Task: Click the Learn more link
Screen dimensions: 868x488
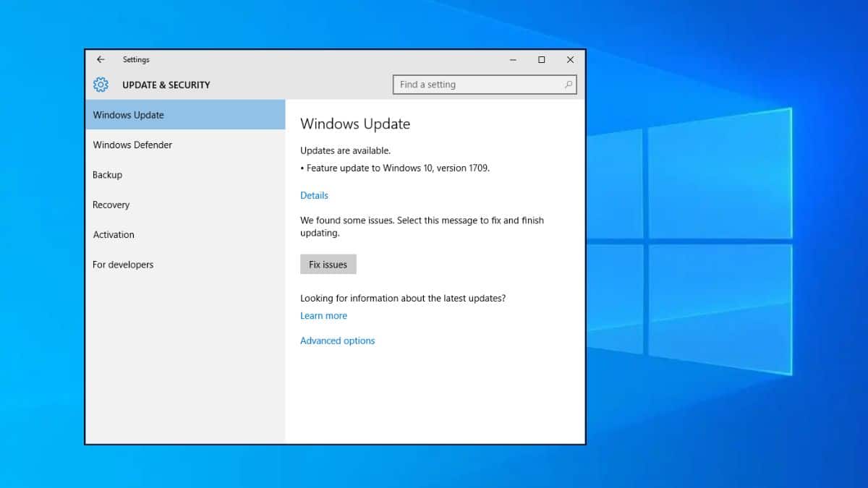Action: coord(323,315)
